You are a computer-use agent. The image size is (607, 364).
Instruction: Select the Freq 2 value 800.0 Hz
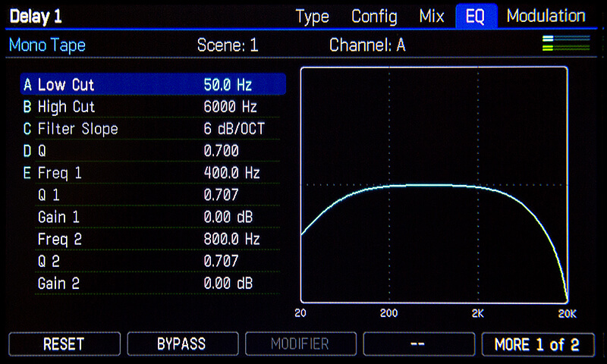click(x=231, y=239)
